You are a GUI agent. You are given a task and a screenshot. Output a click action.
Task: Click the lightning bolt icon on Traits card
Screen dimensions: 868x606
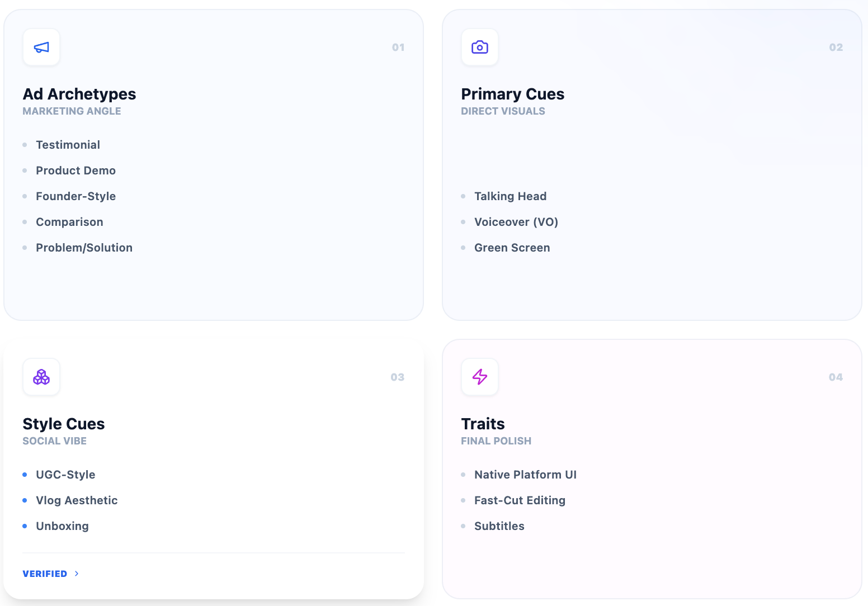click(x=480, y=377)
